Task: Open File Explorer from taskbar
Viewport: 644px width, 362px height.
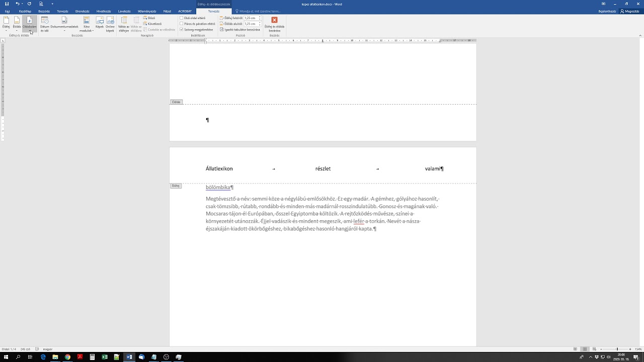Action: 55,357
